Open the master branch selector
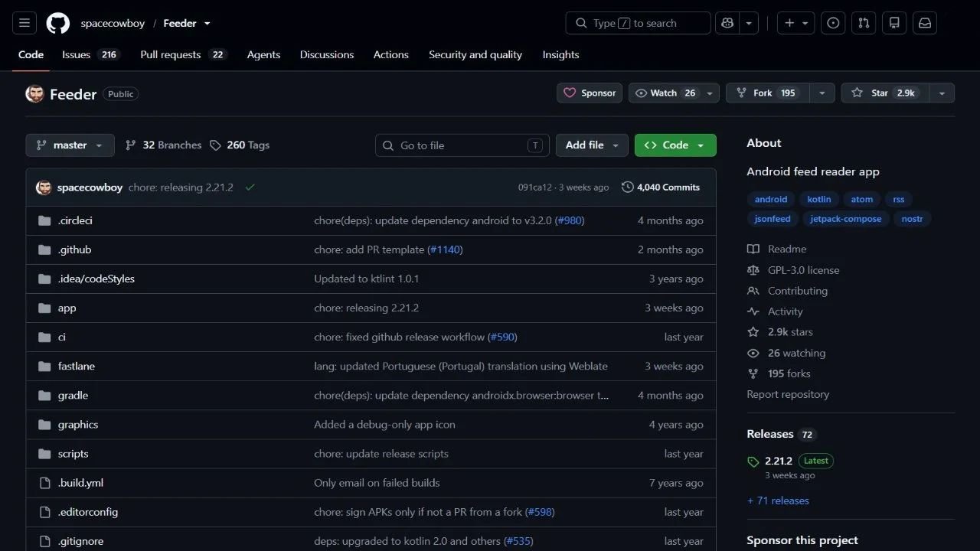The height and width of the screenshot is (551, 980). (x=70, y=145)
